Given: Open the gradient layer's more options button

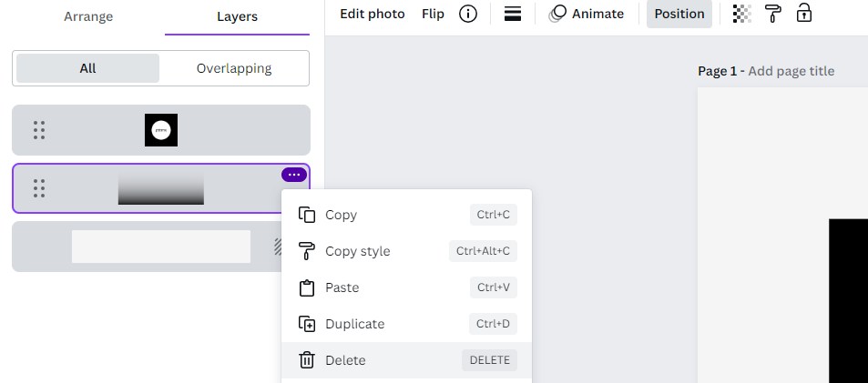Looking at the screenshot, I should coord(294,175).
